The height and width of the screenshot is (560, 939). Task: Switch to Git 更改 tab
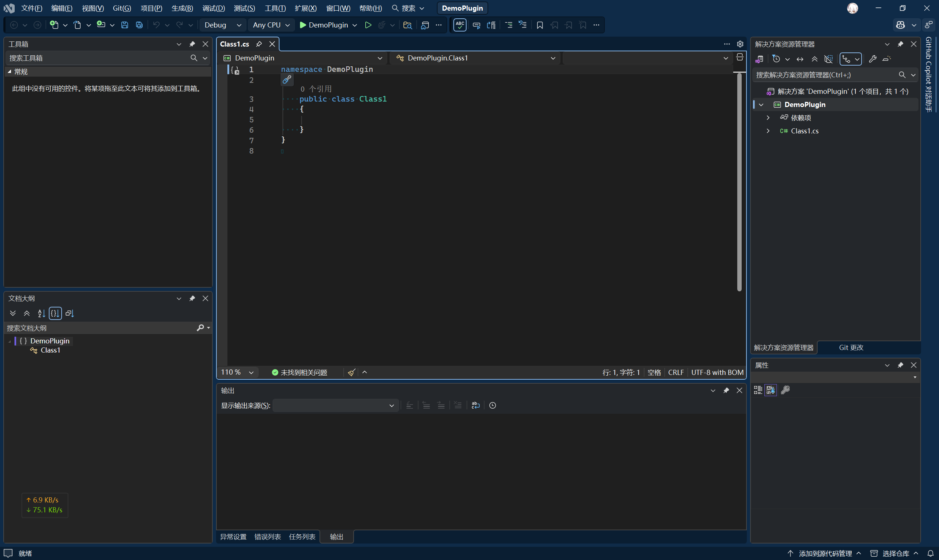point(851,347)
